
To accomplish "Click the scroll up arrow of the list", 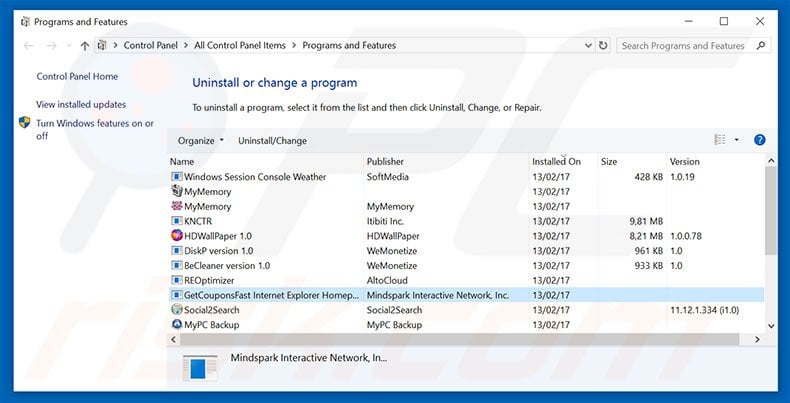I will [x=771, y=161].
